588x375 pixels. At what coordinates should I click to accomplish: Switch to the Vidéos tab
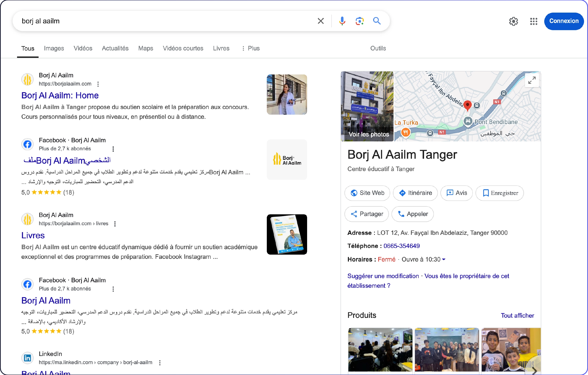pyautogui.click(x=83, y=48)
